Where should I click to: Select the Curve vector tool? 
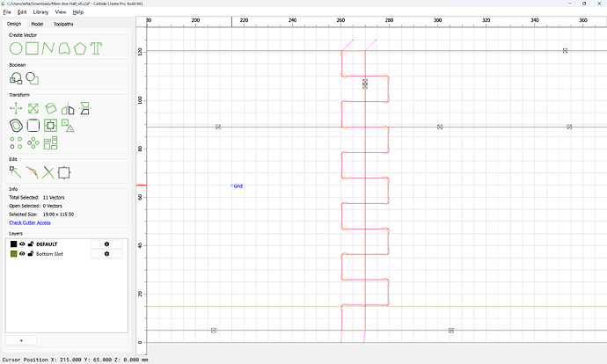pos(64,48)
